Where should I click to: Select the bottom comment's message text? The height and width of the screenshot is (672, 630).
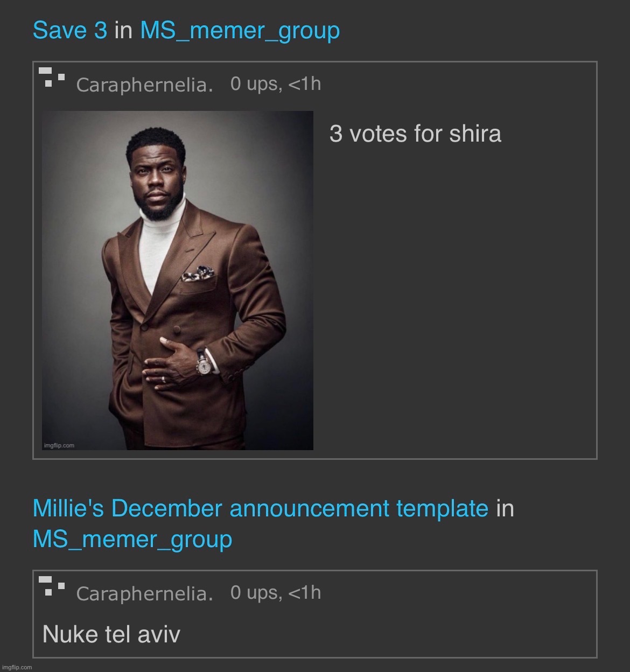(x=111, y=634)
